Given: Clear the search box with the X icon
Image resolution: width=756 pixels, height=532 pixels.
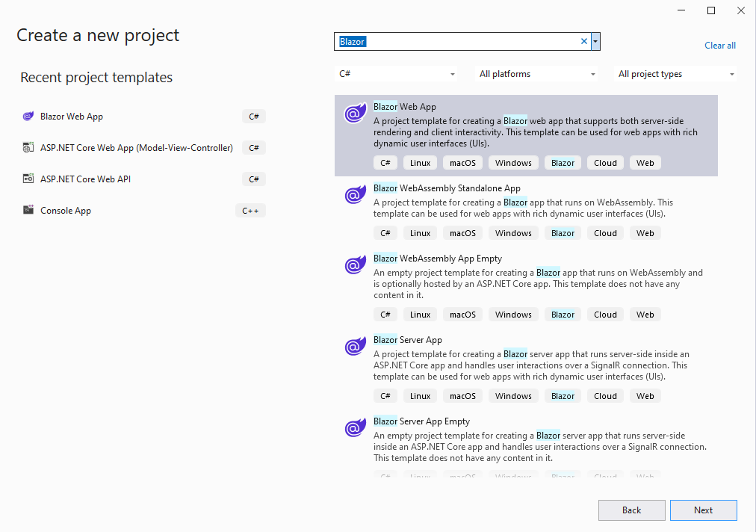Looking at the screenshot, I should coord(584,42).
